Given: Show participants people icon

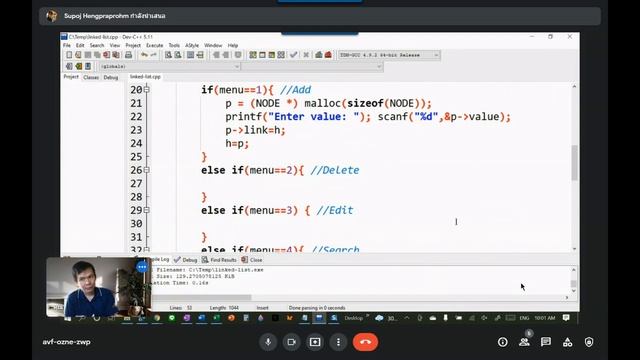Looking at the screenshot, I should tap(524, 342).
